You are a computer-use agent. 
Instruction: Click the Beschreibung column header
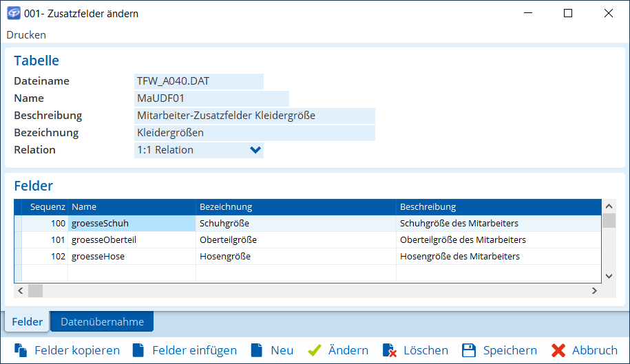(x=428, y=207)
